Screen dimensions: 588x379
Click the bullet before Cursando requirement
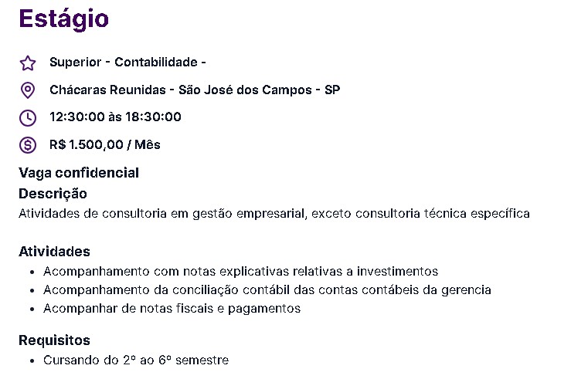click(x=32, y=360)
